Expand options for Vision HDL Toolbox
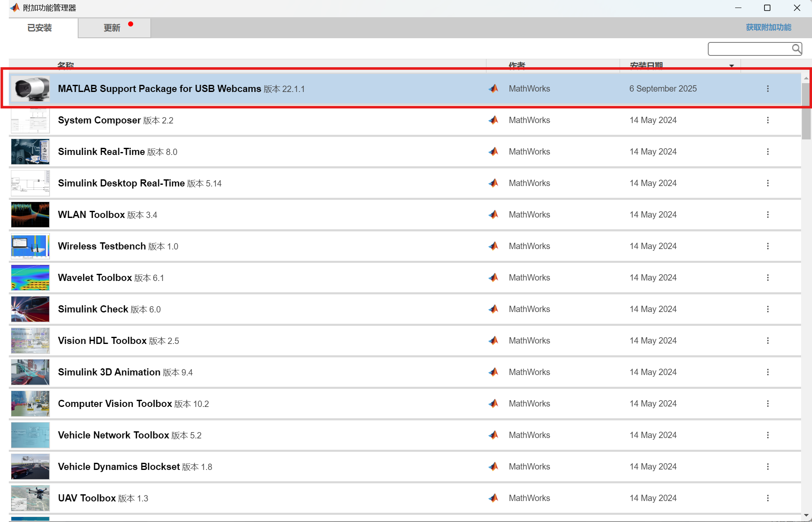 coord(767,341)
